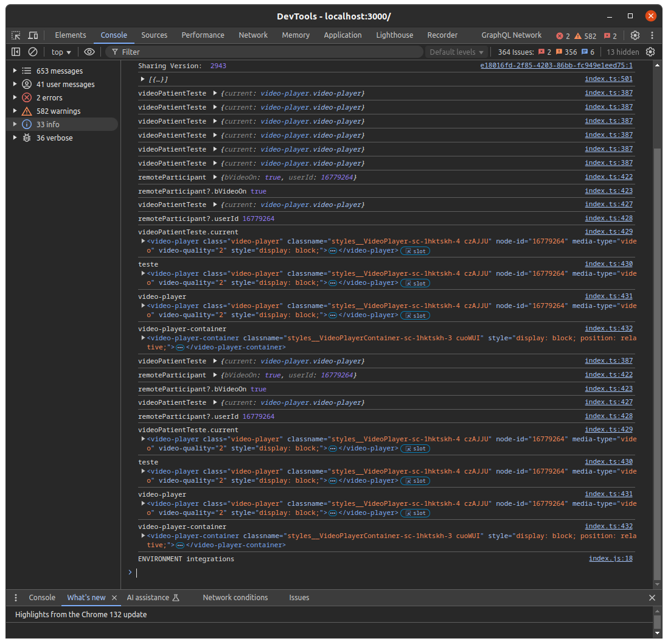668x644 pixels.
Task: Open console settings gear beside 13 hidden
Action: pyautogui.click(x=650, y=52)
